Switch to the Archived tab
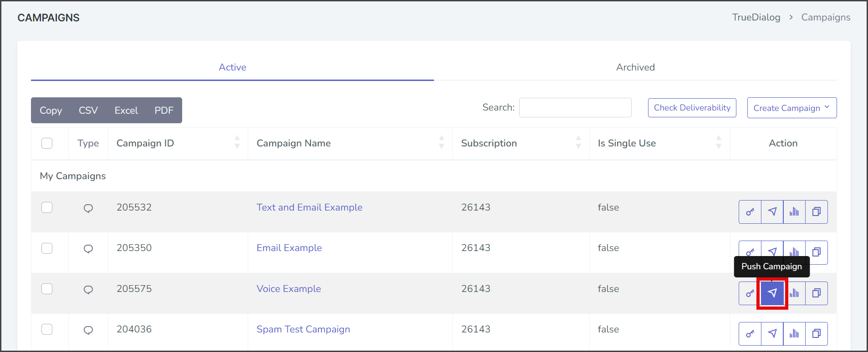The image size is (868, 352). click(635, 67)
